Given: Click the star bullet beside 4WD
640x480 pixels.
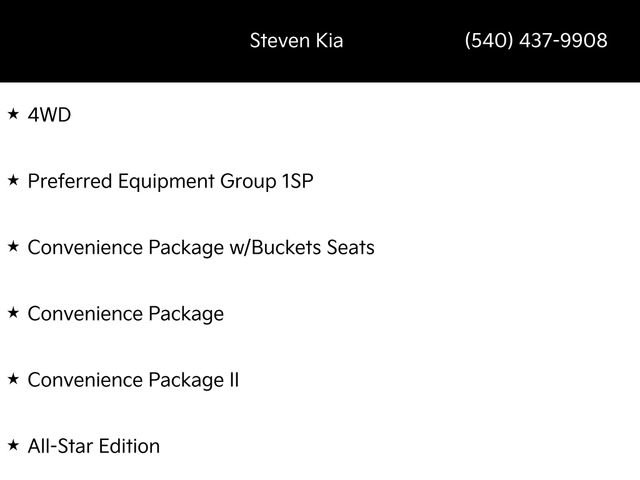Looking at the screenshot, I should click(13, 115).
